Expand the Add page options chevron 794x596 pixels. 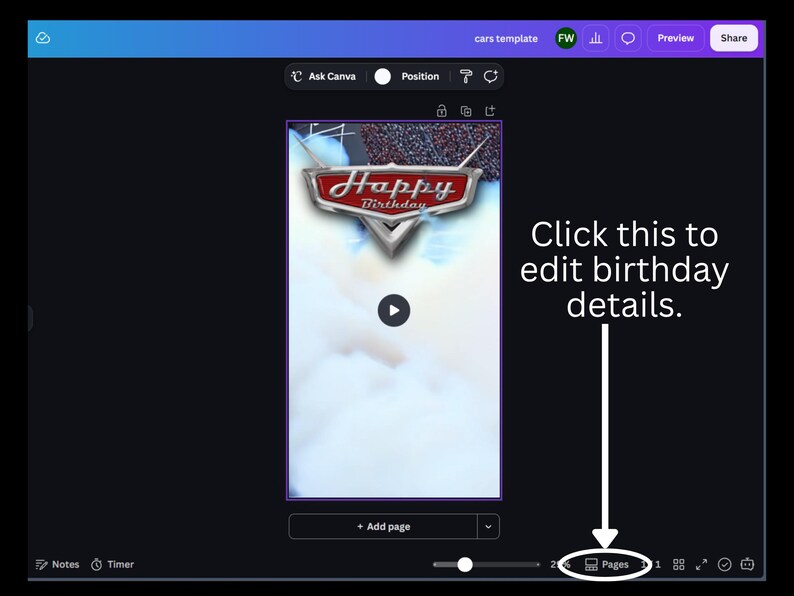pos(488,527)
